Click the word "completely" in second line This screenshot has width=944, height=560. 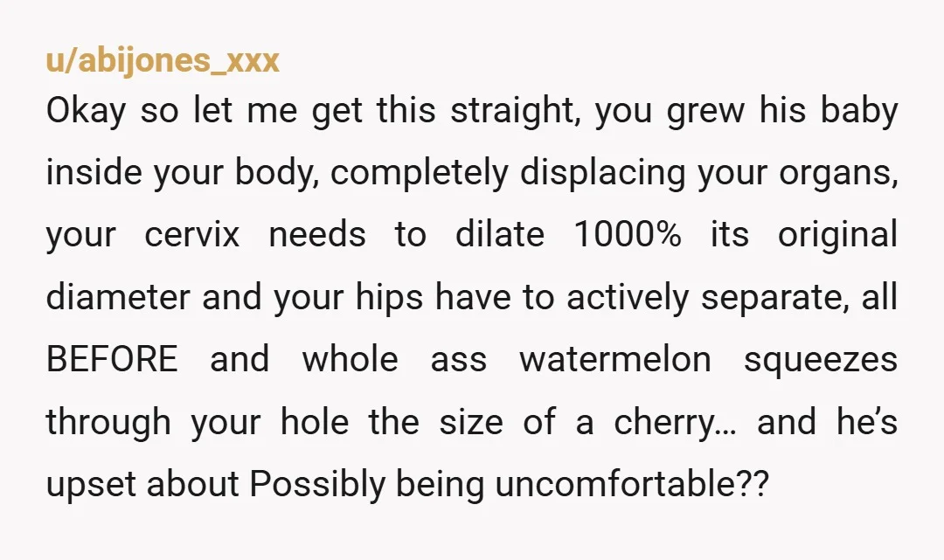point(419,174)
